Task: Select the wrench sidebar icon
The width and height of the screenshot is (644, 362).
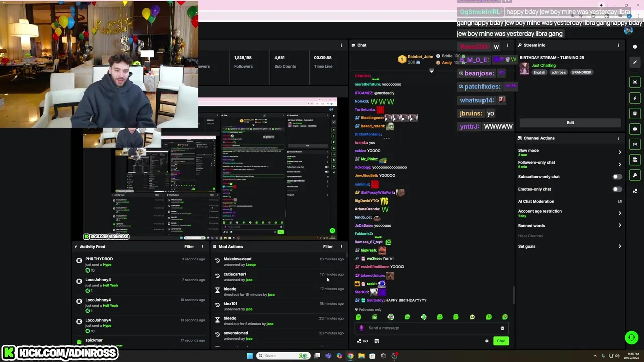Action: coord(635,175)
